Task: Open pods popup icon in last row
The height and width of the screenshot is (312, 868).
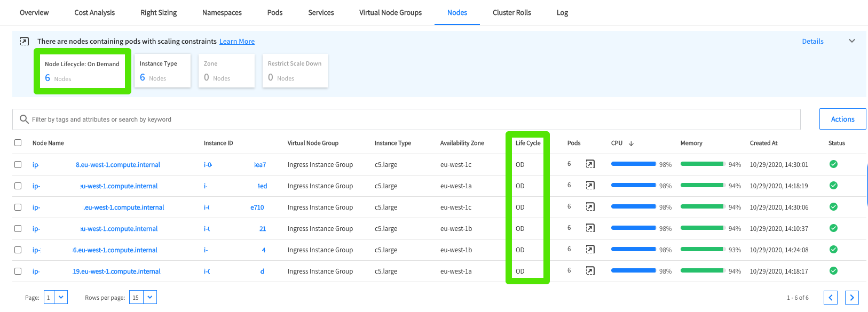Action: [x=590, y=271]
